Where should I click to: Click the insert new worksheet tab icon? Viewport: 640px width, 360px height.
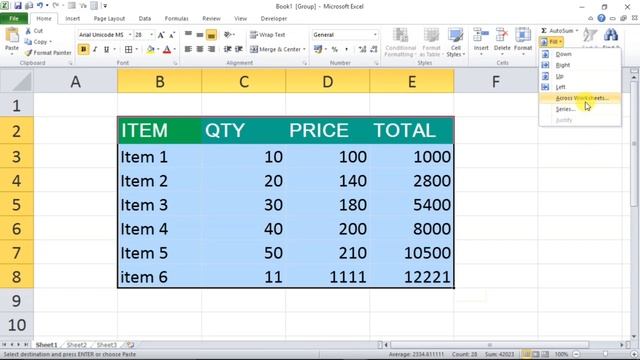point(129,345)
